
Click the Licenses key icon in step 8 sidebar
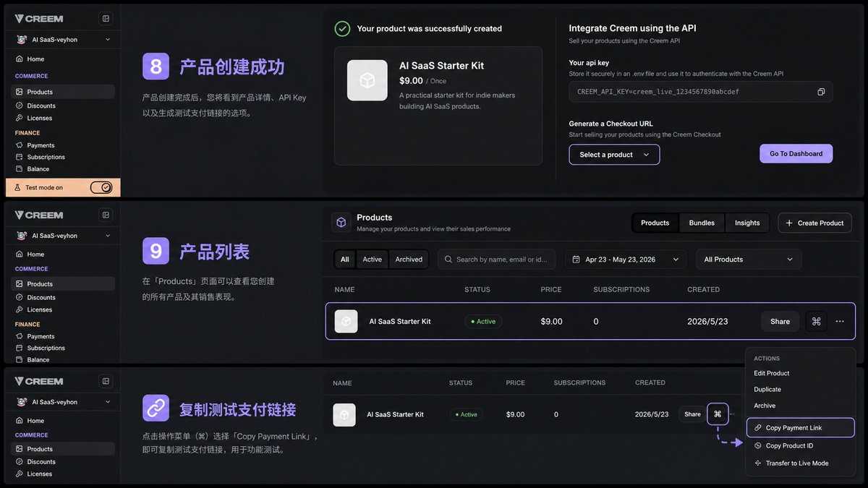pos(20,118)
